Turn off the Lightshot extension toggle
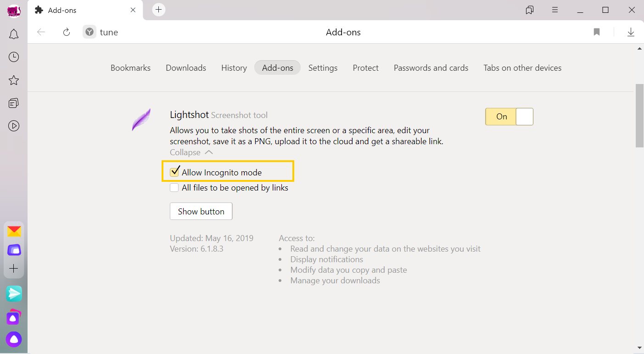This screenshot has width=644, height=354. tap(509, 117)
